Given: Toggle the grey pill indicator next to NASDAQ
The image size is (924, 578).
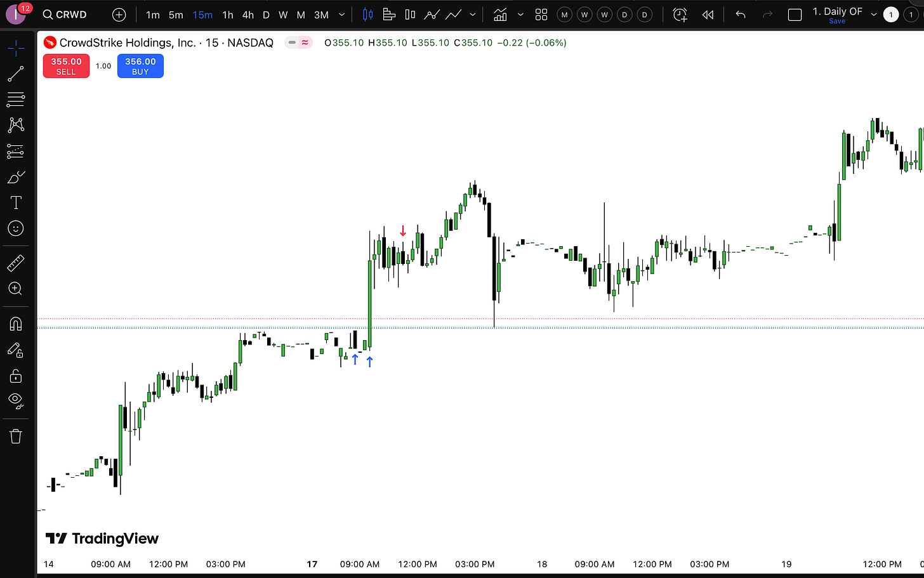Looking at the screenshot, I should click(x=291, y=43).
